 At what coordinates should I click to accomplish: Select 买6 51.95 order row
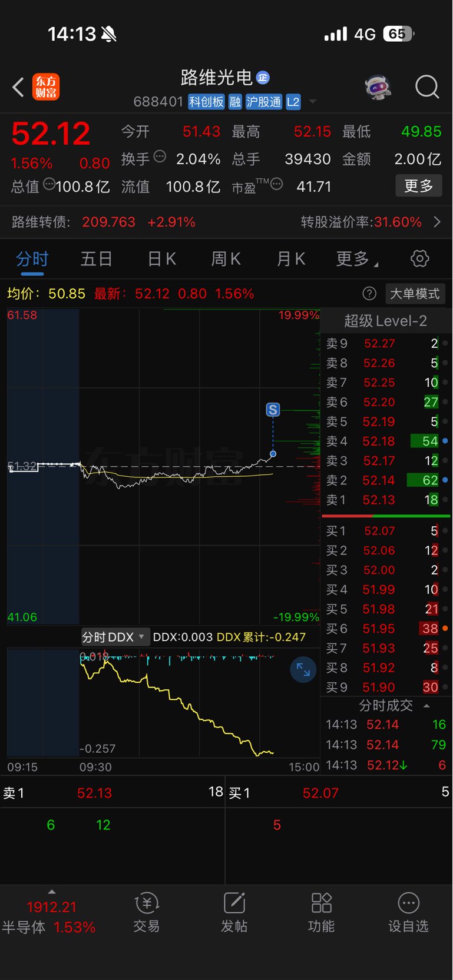(x=386, y=629)
